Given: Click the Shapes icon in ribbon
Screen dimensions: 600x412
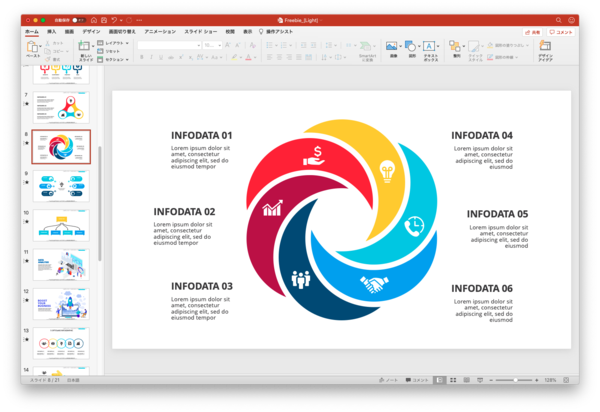Looking at the screenshot, I should pyautogui.click(x=411, y=47).
